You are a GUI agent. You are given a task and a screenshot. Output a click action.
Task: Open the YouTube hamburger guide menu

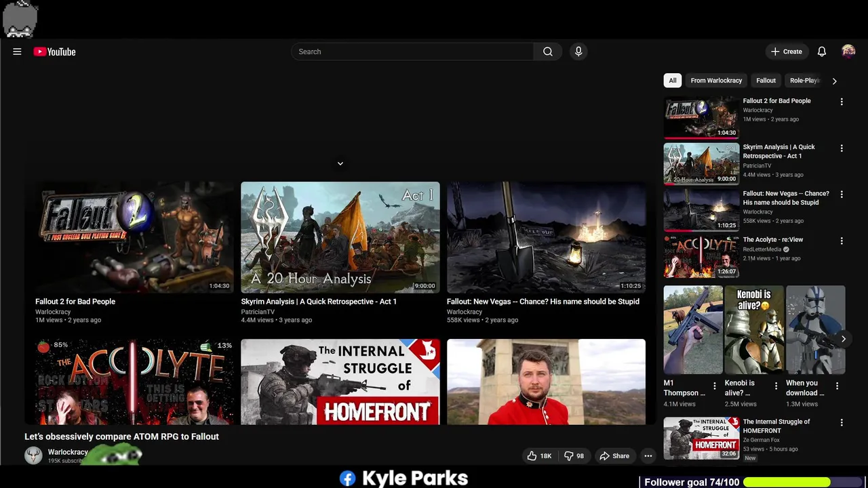(x=17, y=52)
